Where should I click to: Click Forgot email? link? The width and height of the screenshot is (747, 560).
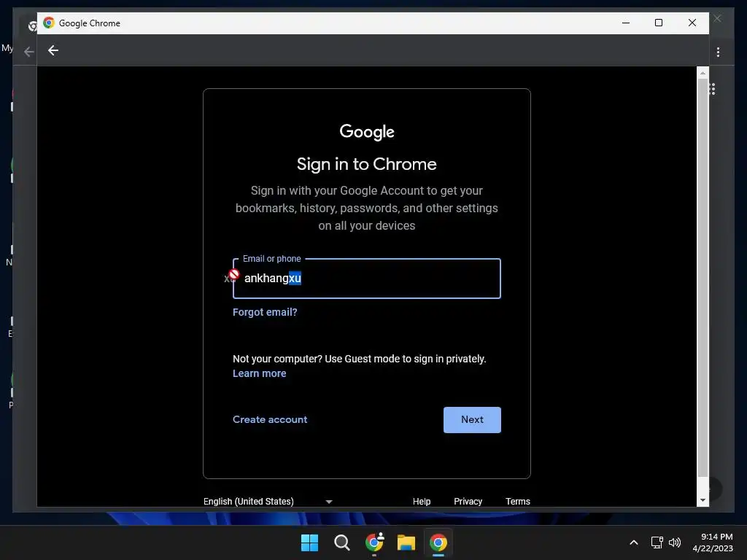tap(265, 312)
